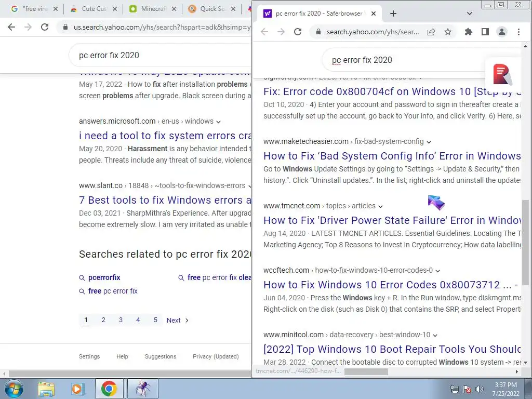Click Privacy (Updated) footer link
This screenshot has width=532, height=399.
pyautogui.click(x=216, y=356)
